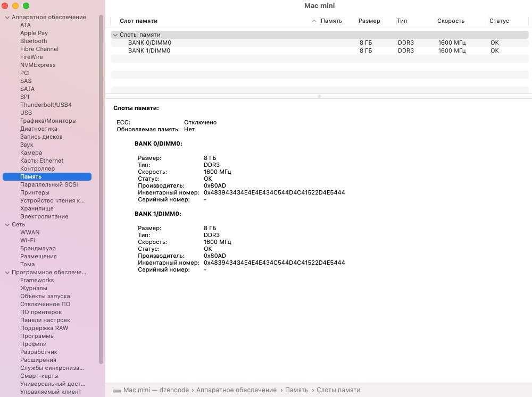Viewport: 532px width, 397px height.
Task: Select SPI in the sidebar
Action: click(24, 97)
